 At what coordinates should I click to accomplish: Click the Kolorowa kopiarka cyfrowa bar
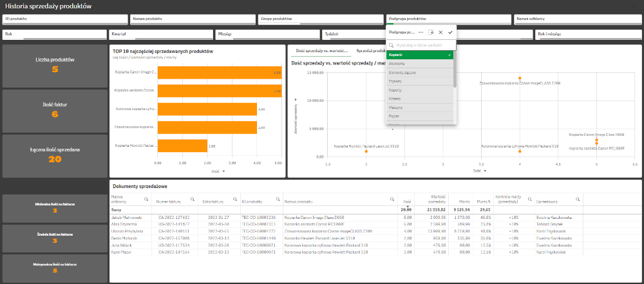tap(207, 109)
